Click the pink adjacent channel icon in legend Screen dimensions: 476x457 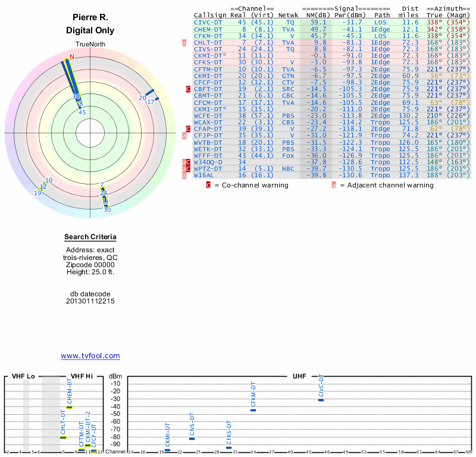point(334,185)
